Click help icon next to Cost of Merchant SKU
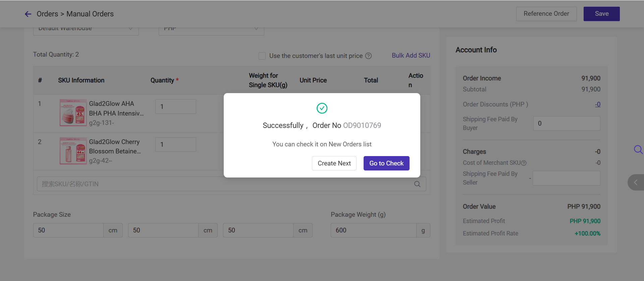This screenshot has height=281, width=644. [524, 163]
